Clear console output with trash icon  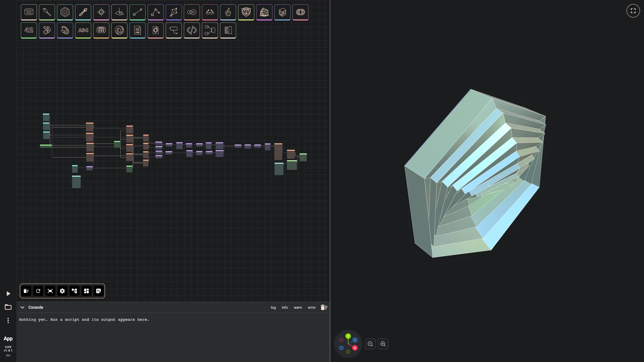point(324,307)
